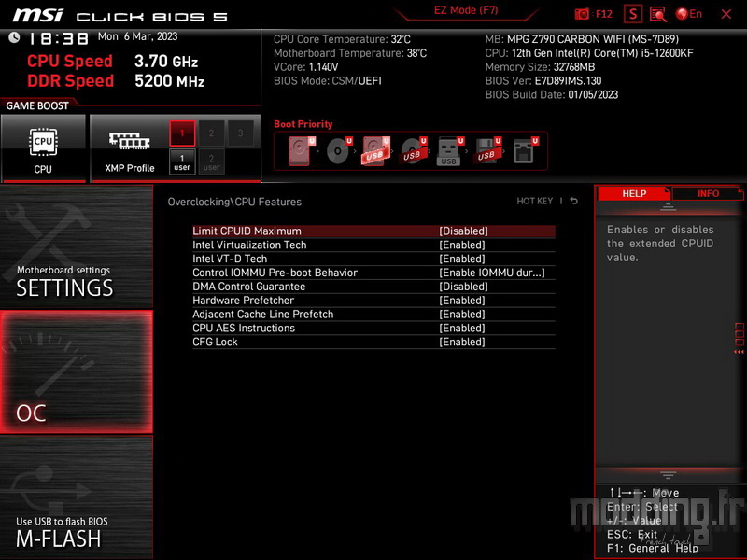
Task: Open the OC overclocking section
Action: [77, 371]
